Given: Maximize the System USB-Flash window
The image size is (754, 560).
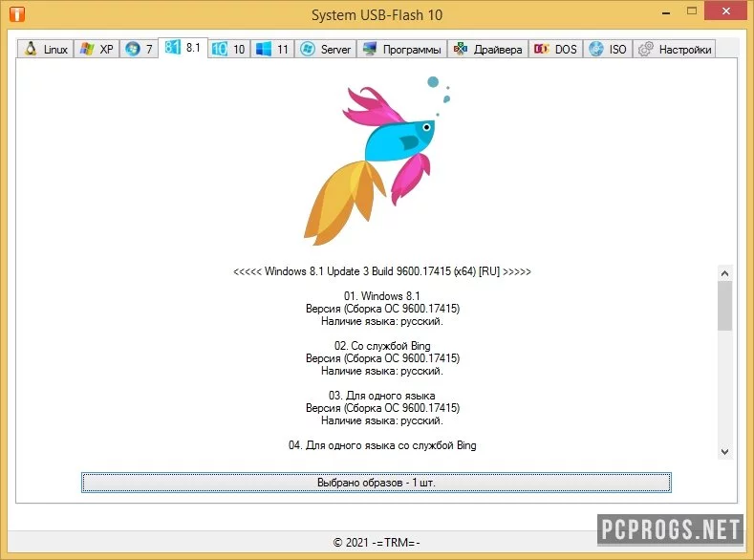Looking at the screenshot, I should pyautogui.click(x=692, y=11).
